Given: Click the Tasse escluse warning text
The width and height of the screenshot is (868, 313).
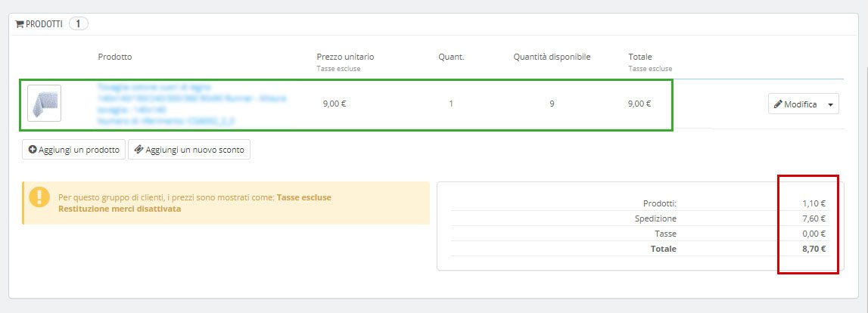Looking at the screenshot, I should [x=304, y=197].
